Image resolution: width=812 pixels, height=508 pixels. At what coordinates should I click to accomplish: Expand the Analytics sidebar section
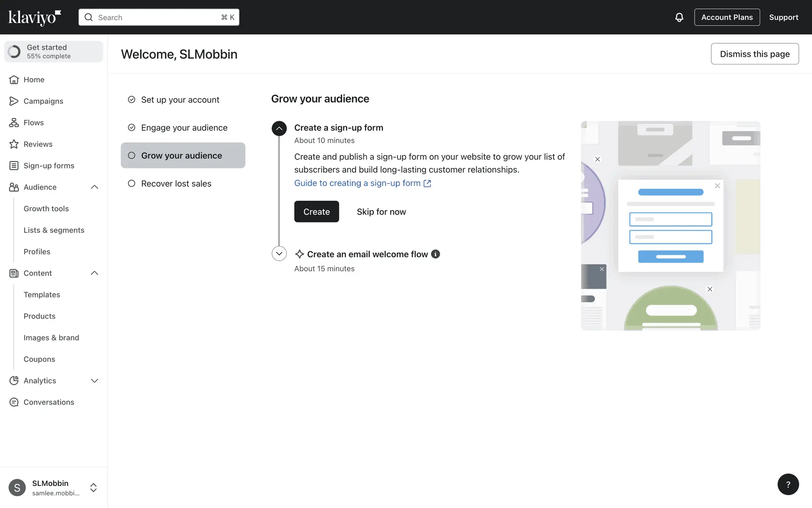tap(94, 381)
